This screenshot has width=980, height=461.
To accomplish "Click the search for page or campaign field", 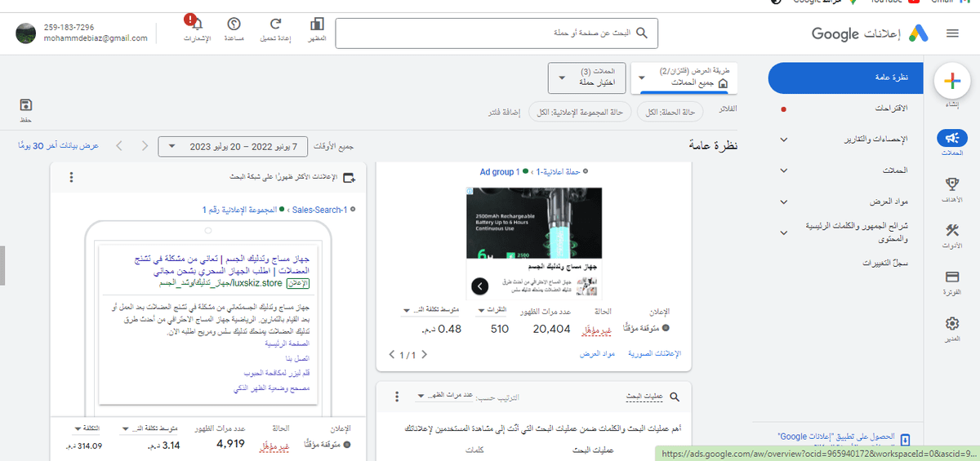I will (497, 33).
